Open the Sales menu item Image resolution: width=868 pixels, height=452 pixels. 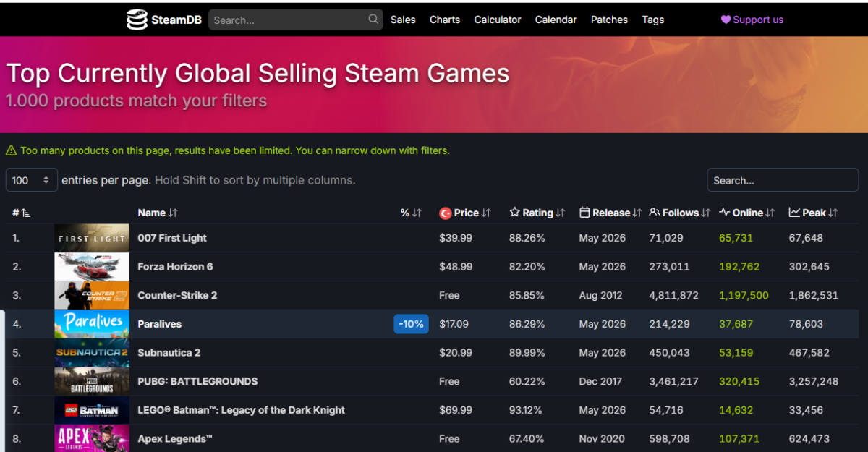(x=403, y=20)
